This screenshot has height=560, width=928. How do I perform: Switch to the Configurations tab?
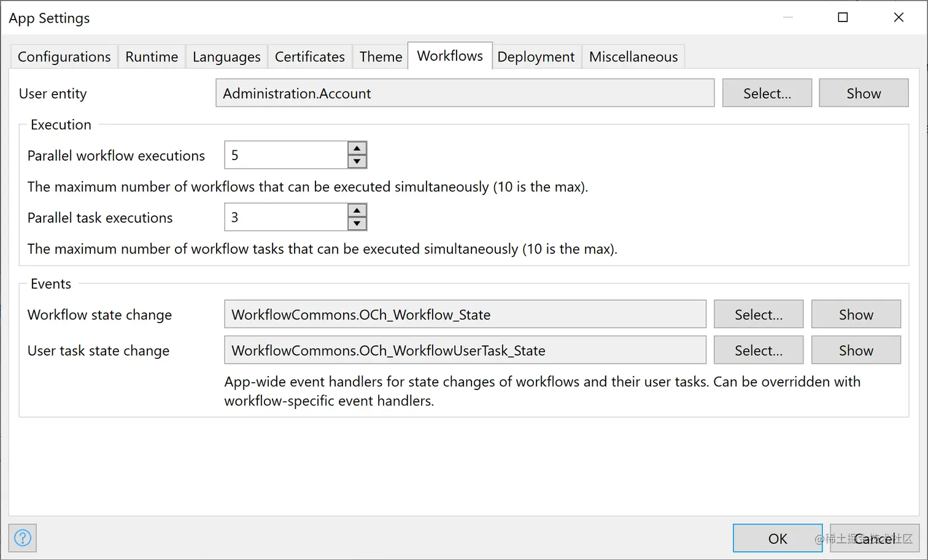[64, 57]
